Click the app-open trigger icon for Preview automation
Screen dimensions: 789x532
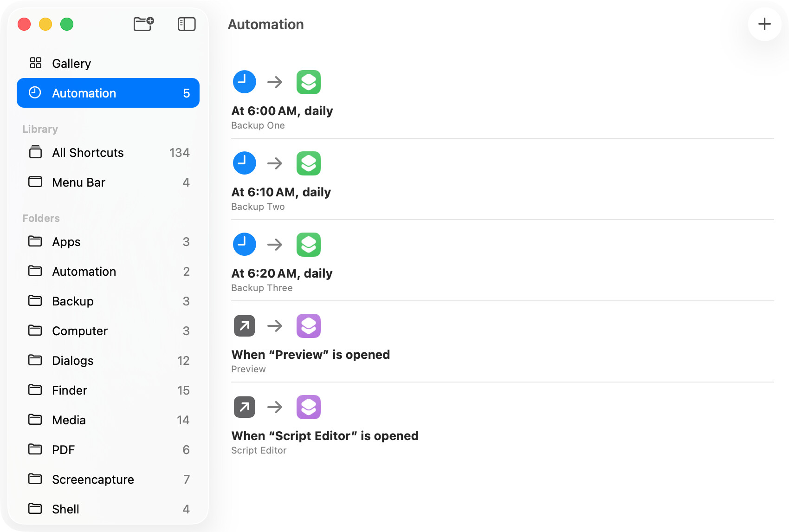click(x=244, y=326)
